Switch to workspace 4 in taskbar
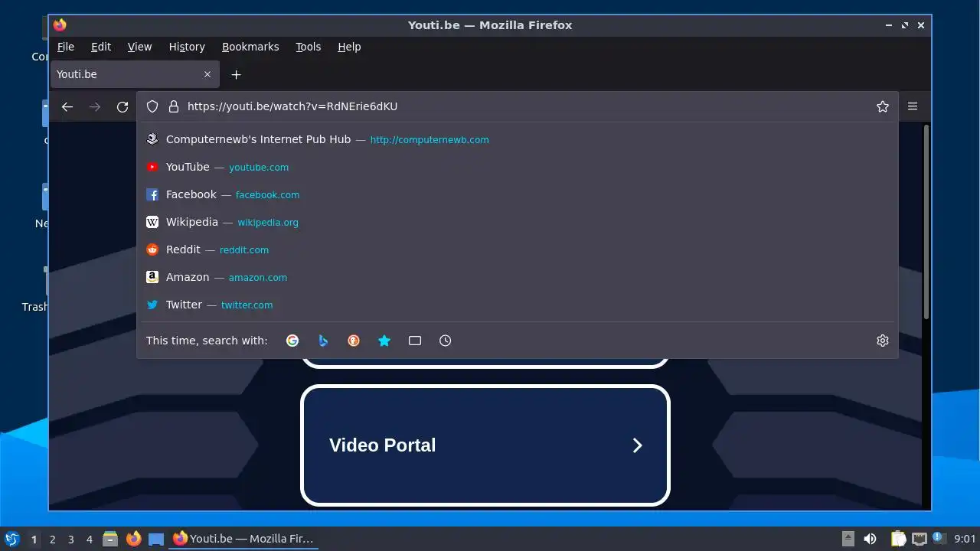Viewport: 980px width, 551px height. tap(90, 540)
